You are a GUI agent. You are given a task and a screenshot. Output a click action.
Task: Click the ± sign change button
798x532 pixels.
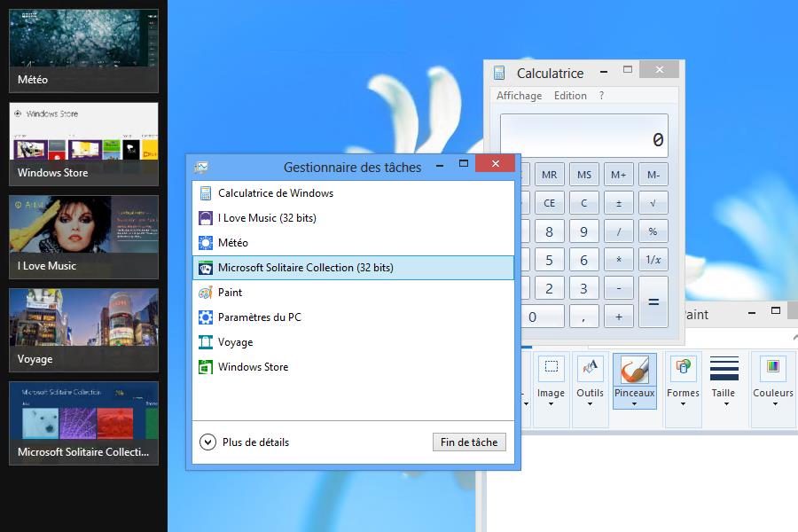(x=619, y=203)
